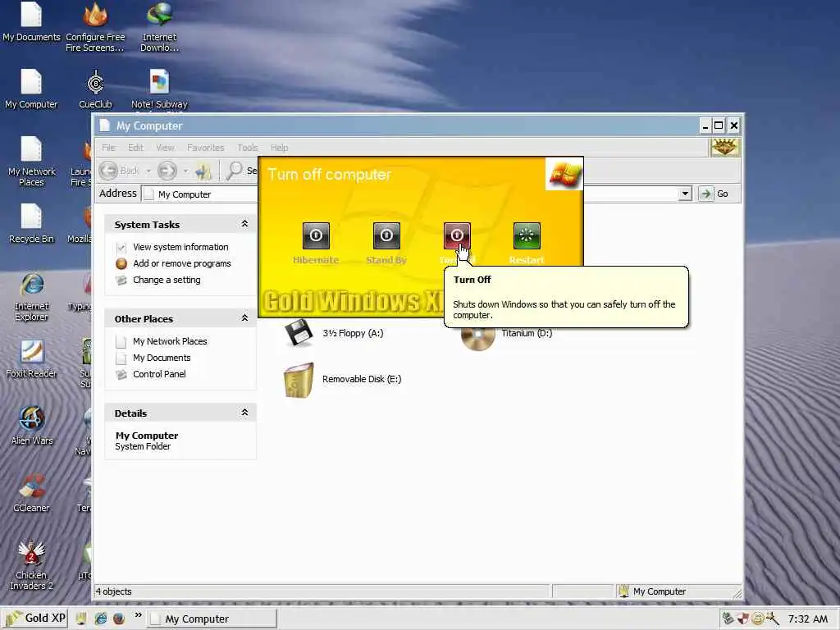Screen dimensions: 840x630
Task: Click View system information link
Action: coord(180,247)
